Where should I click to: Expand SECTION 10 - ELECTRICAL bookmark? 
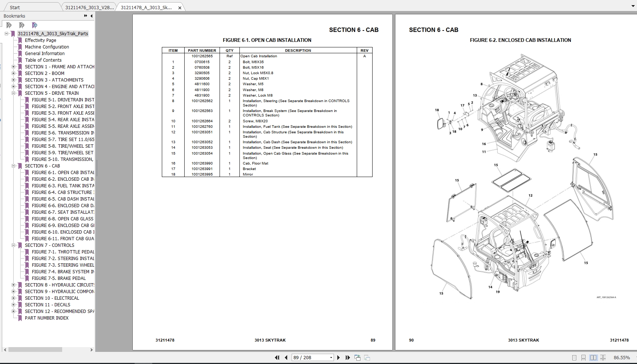tap(14, 298)
